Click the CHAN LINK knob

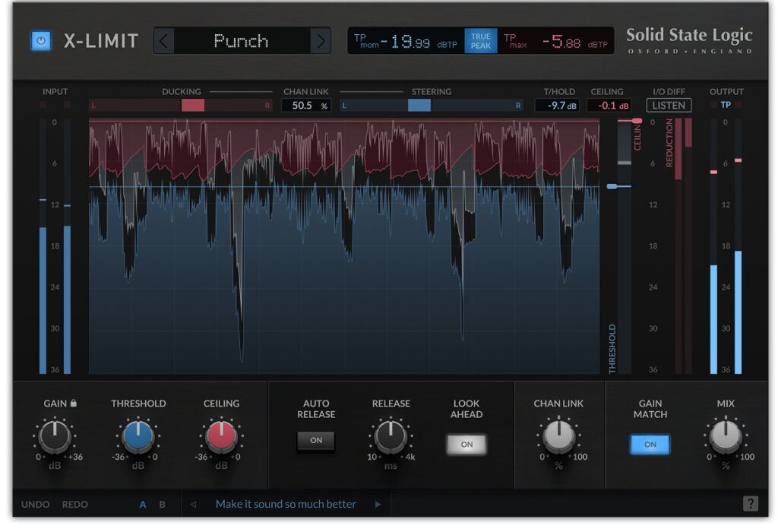point(558,435)
